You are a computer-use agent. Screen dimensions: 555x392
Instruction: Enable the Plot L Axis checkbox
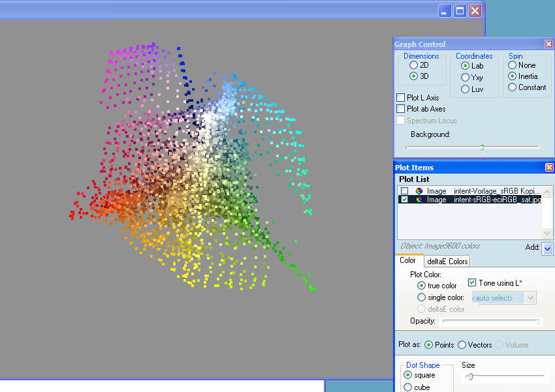(x=401, y=98)
